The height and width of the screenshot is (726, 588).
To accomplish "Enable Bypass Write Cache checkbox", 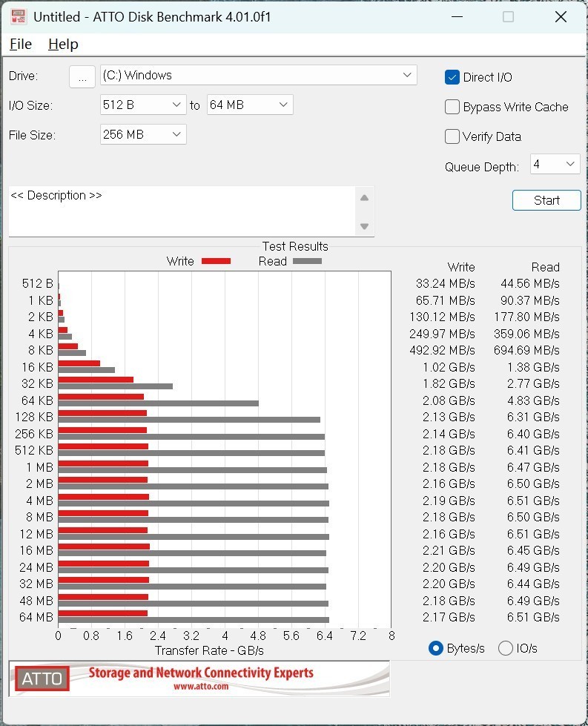I will pos(452,107).
